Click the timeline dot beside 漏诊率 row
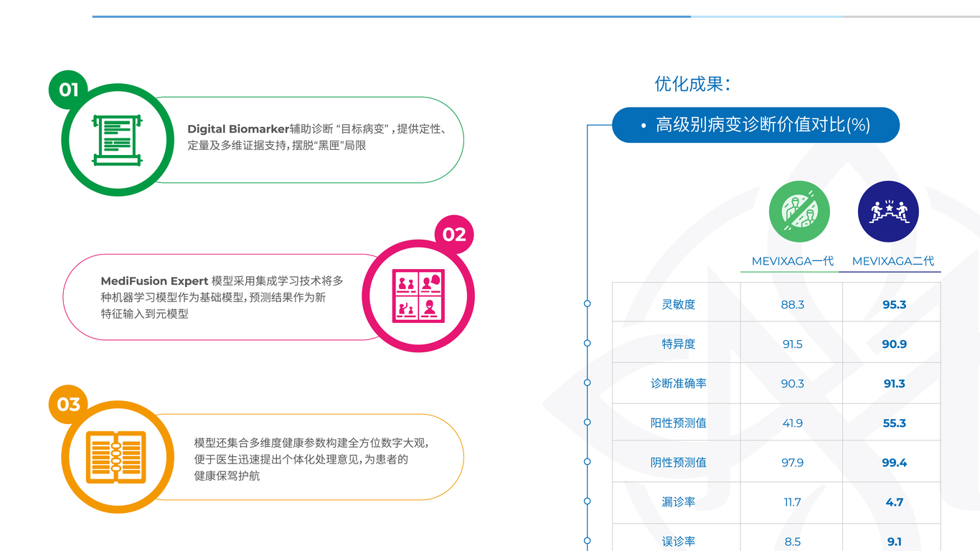The image size is (980, 551). [x=587, y=501]
